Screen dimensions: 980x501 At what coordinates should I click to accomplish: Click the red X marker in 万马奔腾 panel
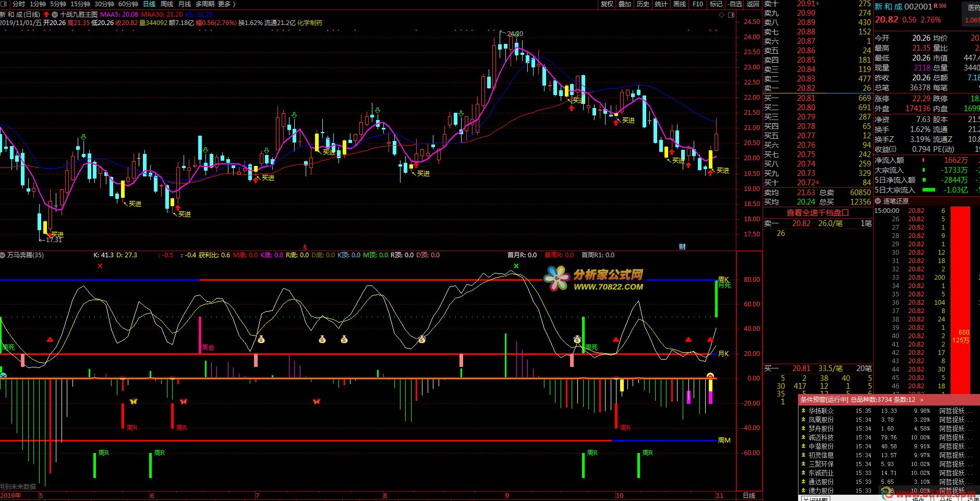[x=100, y=266]
